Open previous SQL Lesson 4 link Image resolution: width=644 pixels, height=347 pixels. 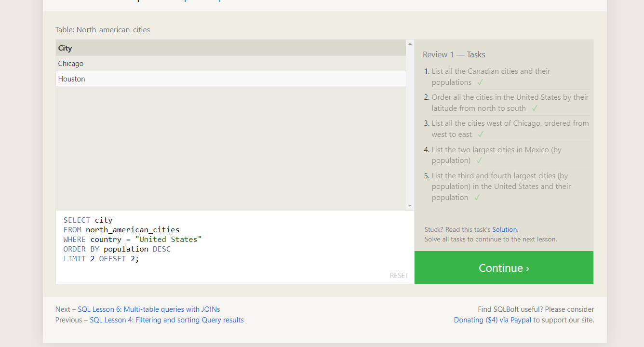pos(167,320)
